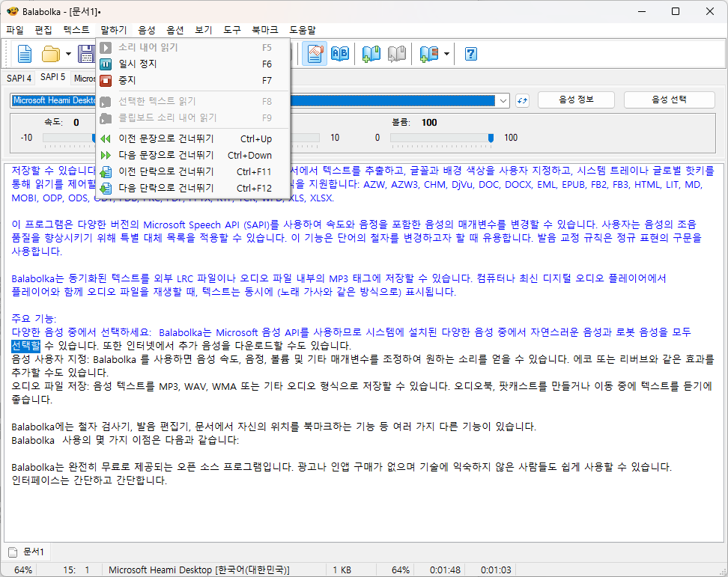Click the save audio floppy disk icon

pyautogui.click(x=86, y=54)
